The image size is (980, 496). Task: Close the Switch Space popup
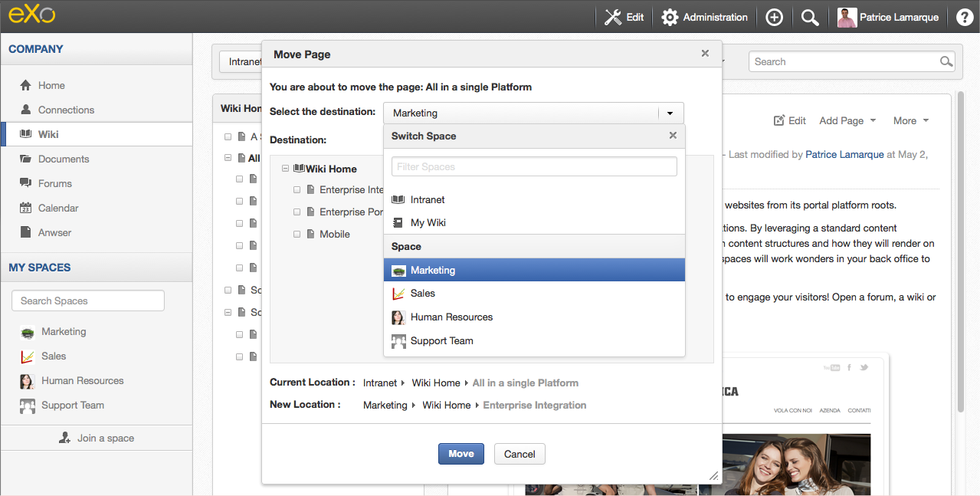tap(673, 136)
